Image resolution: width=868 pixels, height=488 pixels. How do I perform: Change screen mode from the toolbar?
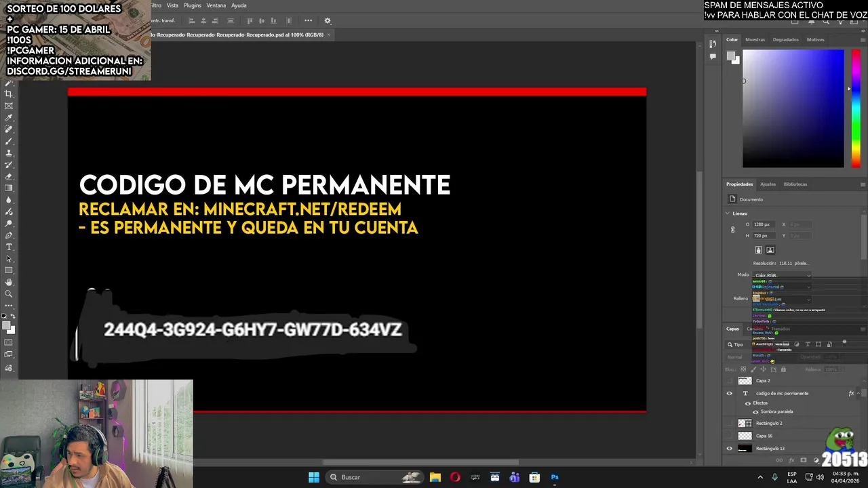(9, 354)
